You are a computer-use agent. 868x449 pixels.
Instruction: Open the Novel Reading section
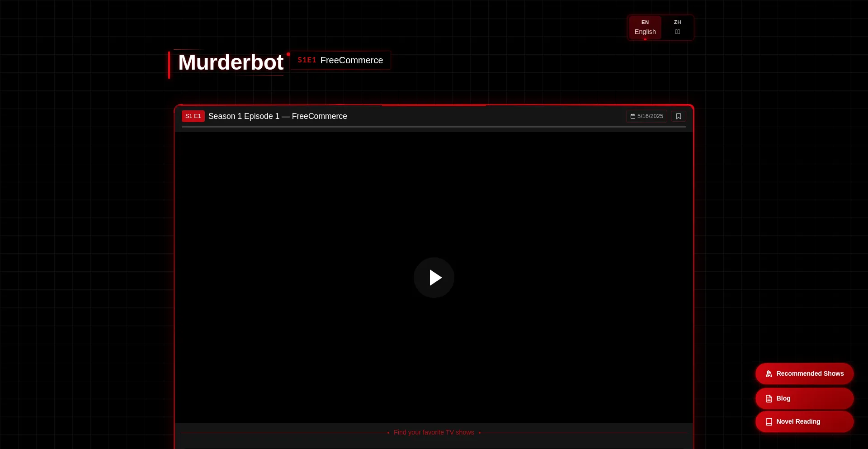(x=804, y=422)
